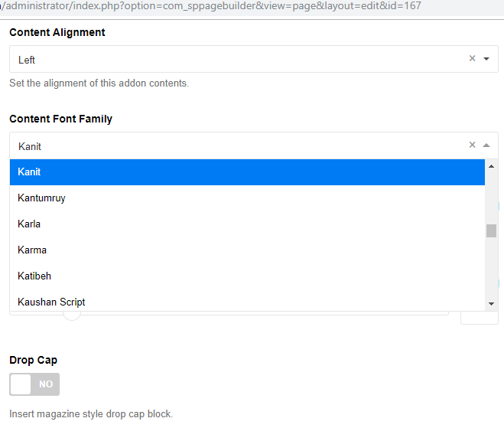Select Kanit in the font list
Screen dimensions: 504x428
coord(247,172)
